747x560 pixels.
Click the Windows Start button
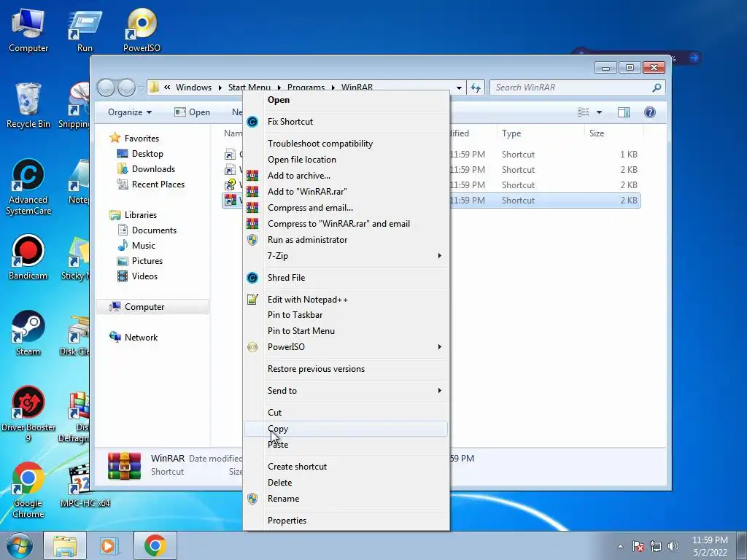pyautogui.click(x=20, y=545)
